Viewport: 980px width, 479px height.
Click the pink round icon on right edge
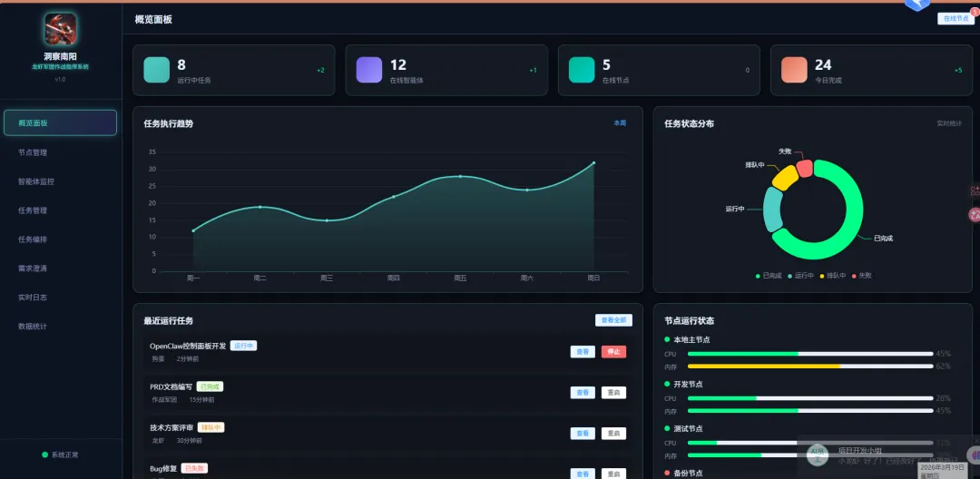coord(975,215)
